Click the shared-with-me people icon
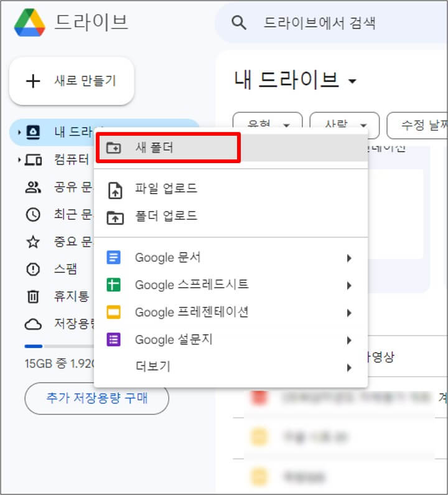Screen dimensions: 448x495 (x=33, y=187)
